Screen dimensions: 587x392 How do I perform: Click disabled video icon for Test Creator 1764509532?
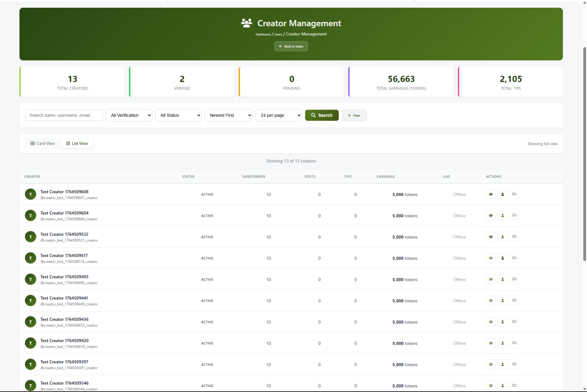[514, 237]
